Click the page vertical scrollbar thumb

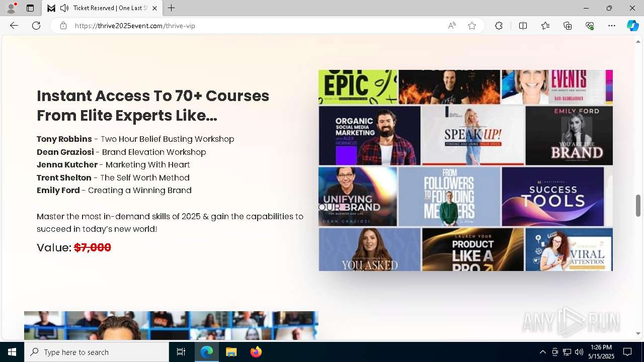pos(638,206)
